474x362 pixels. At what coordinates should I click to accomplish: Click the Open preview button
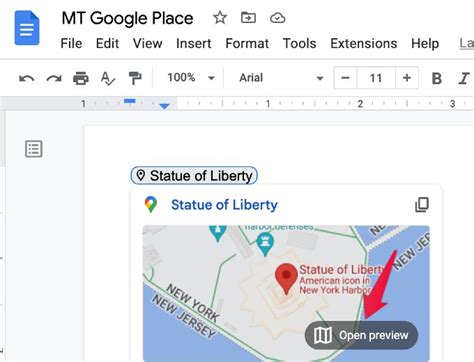361,335
